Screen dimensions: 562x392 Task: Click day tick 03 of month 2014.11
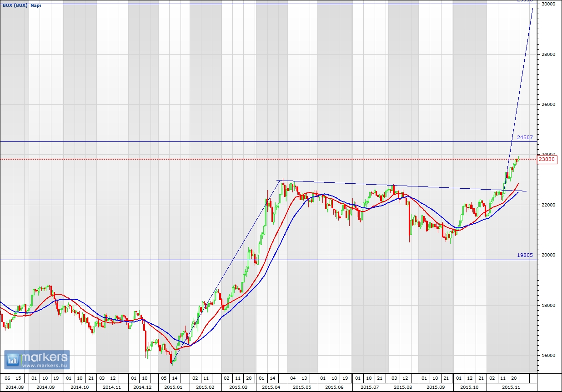(102, 378)
